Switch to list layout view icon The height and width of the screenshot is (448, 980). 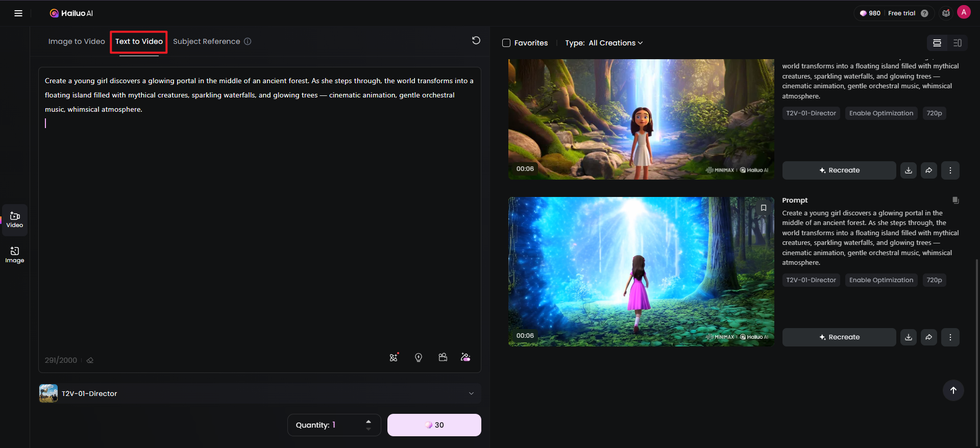coord(937,43)
